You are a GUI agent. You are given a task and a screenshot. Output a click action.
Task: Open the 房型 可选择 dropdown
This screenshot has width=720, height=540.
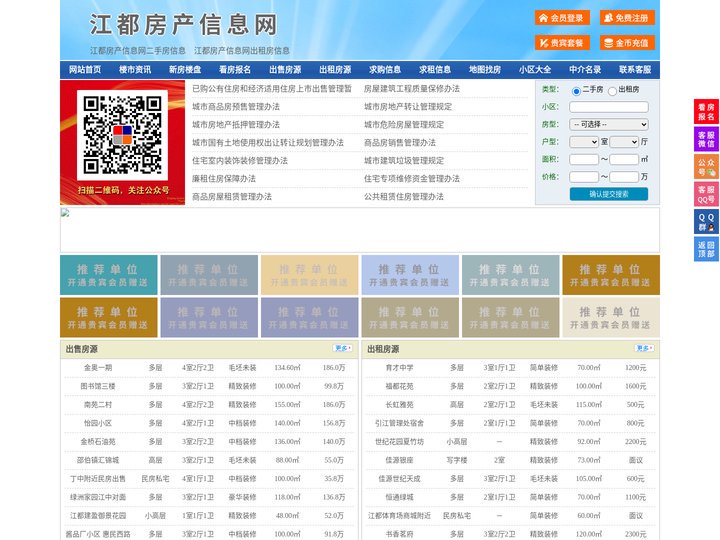[609, 124]
